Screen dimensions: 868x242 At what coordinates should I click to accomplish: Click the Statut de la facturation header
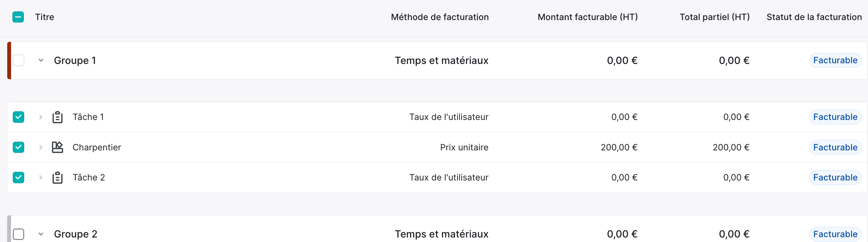[x=814, y=17]
